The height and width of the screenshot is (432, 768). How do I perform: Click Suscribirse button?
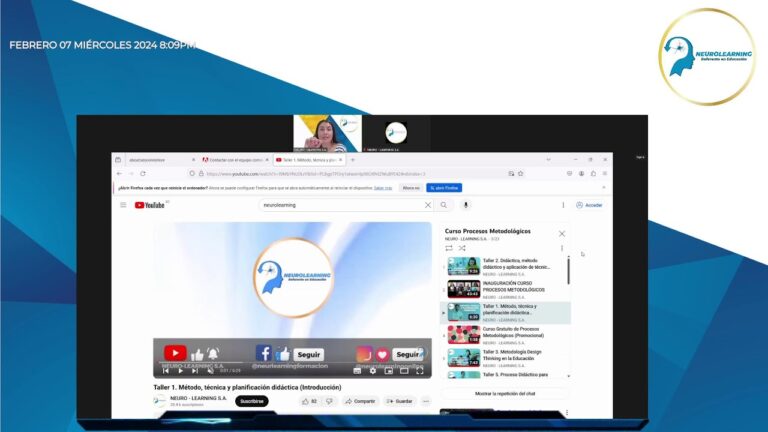click(x=252, y=401)
